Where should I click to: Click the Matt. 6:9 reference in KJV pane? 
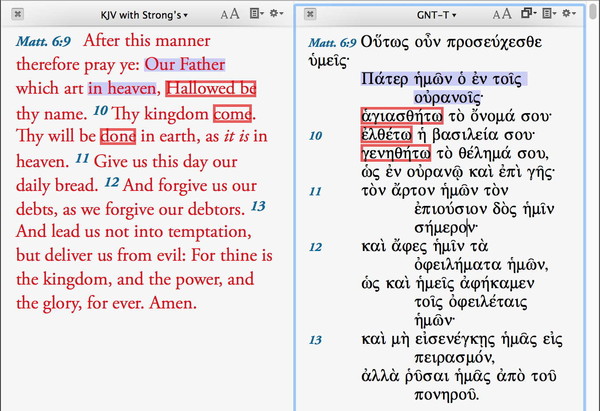pos(43,41)
